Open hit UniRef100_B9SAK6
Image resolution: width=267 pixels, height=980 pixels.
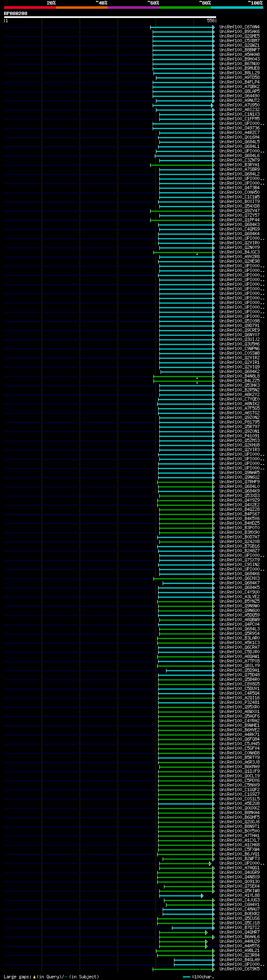[239, 31]
